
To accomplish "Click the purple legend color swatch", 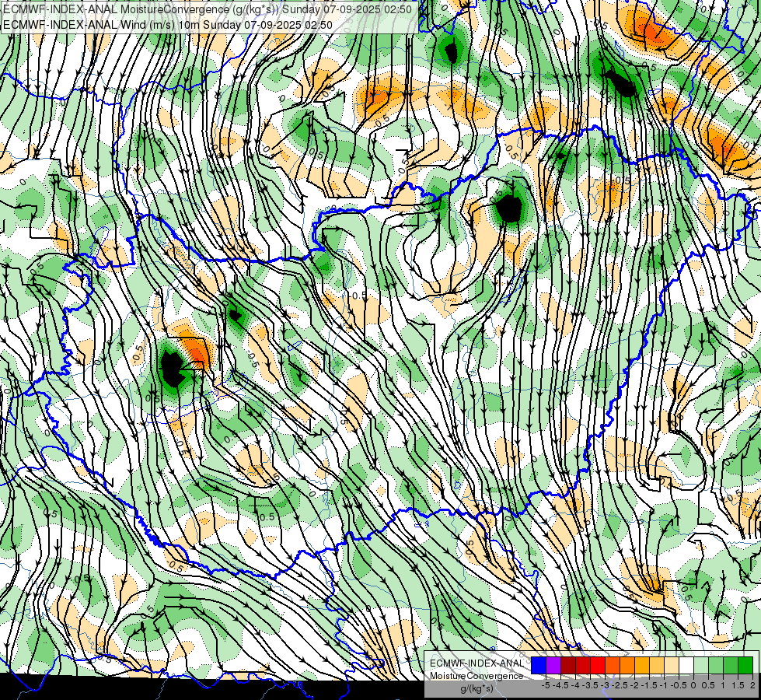I will 553,666.
